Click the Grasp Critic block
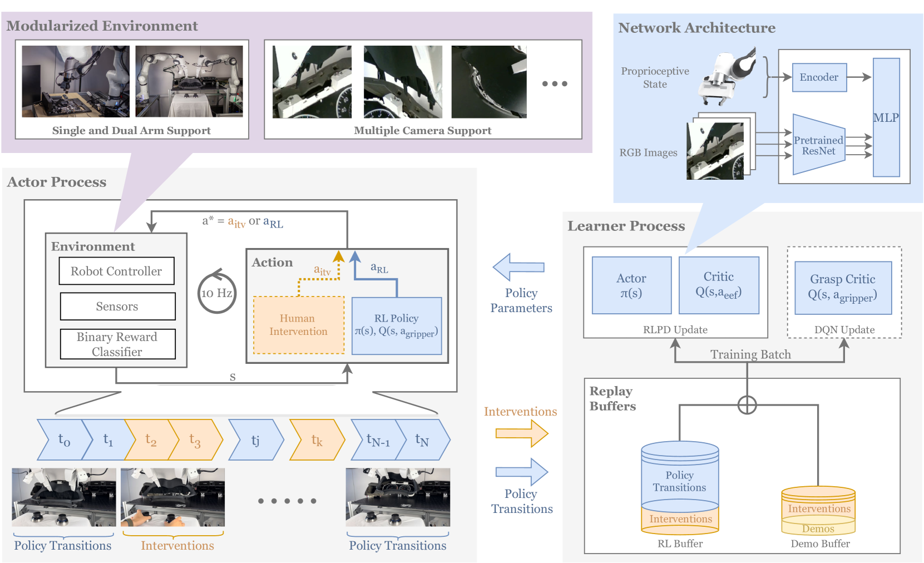 (842, 288)
